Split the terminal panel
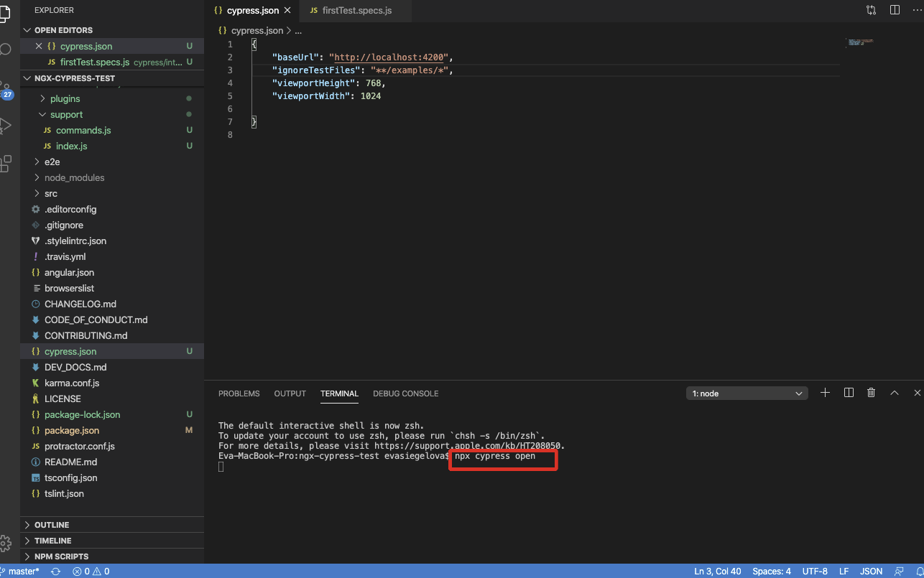924x578 pixels. (849, 393)
